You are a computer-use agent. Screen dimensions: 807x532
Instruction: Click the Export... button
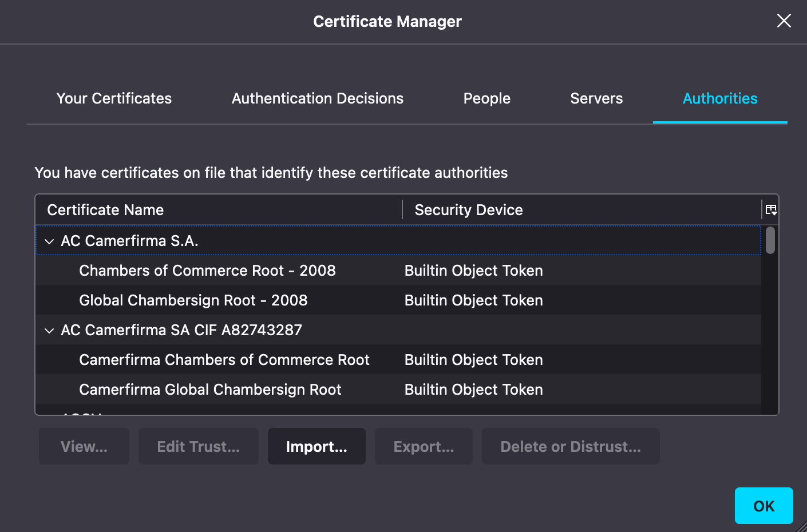pos(424,446)
